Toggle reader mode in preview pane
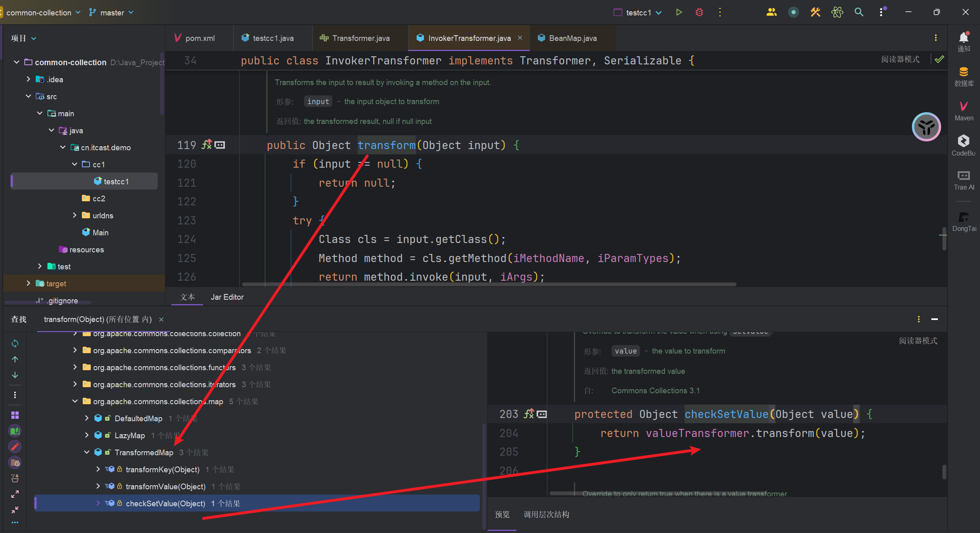Image resolution: width=980 pixels, height=533 pixels. (918, 341)
